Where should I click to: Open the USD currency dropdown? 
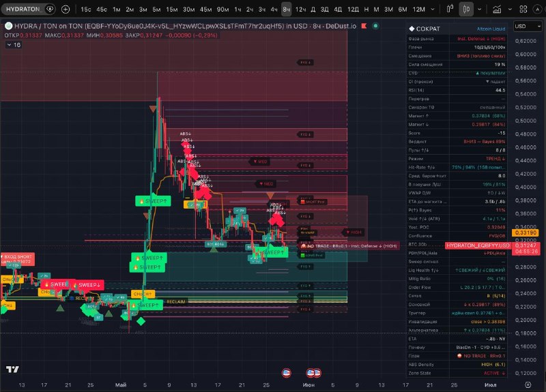click(x=528, y=26)
